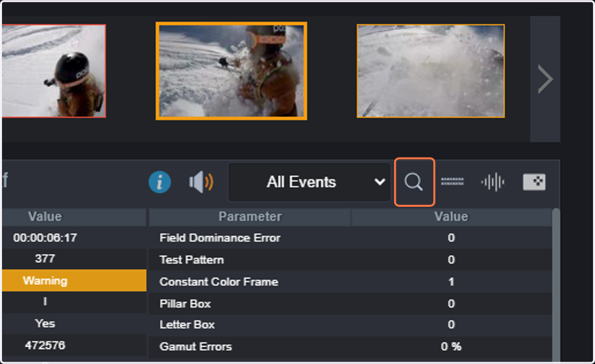This screenshot has height=364, width=595.
Task: Toggle the orange speaker audio icon
Action: click(x=201, y=182)
